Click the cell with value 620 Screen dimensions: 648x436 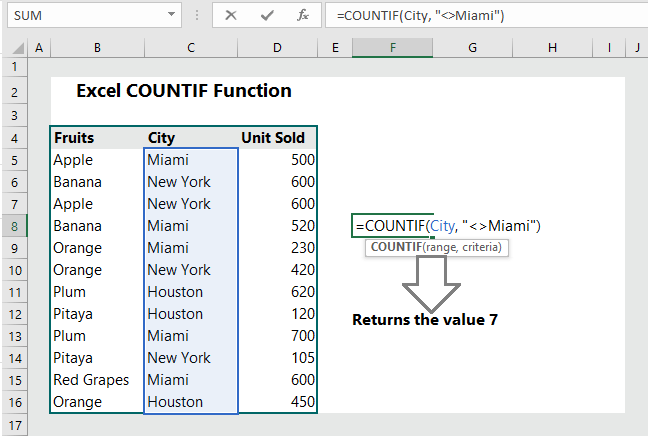[277, 292]
